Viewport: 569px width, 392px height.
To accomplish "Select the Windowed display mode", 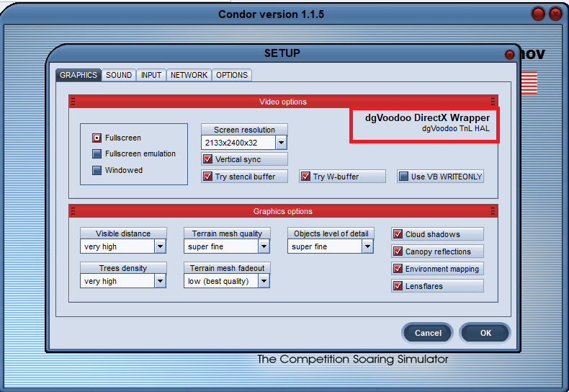I will click(x=97, y=170).
